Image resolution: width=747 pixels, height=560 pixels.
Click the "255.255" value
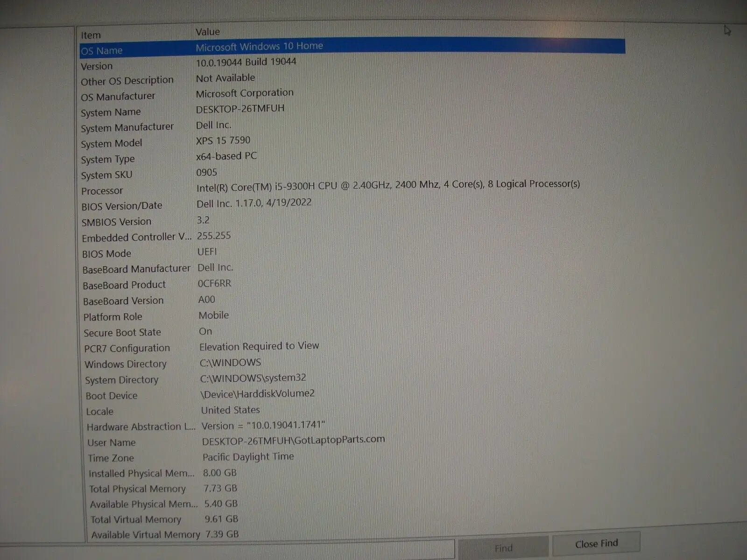click(x=214, y=236)
